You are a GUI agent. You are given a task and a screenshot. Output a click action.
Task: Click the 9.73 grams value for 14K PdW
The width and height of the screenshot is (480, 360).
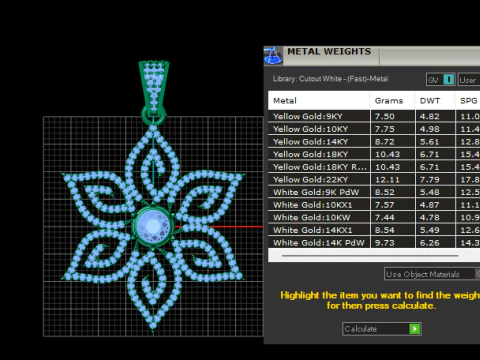(x=385, y=243)
